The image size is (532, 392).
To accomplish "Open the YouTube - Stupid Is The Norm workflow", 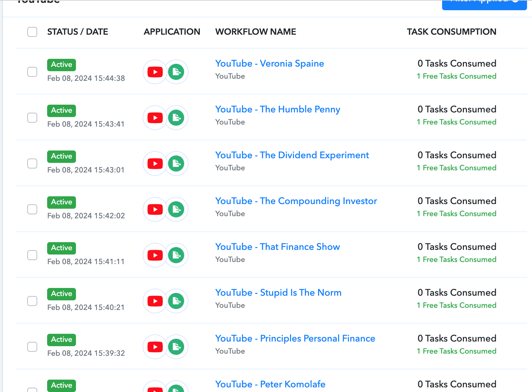I will pyautogui.click(x=278, y=293).
